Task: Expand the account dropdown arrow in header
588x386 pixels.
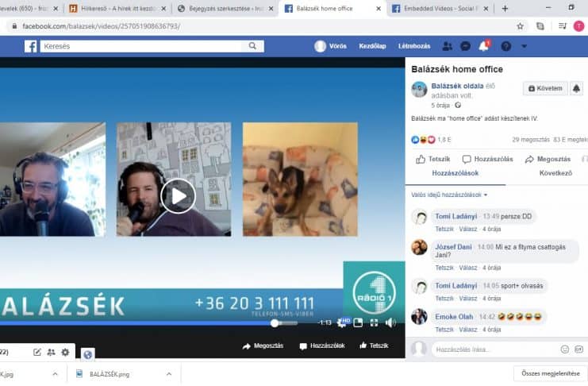Action: 524,46
